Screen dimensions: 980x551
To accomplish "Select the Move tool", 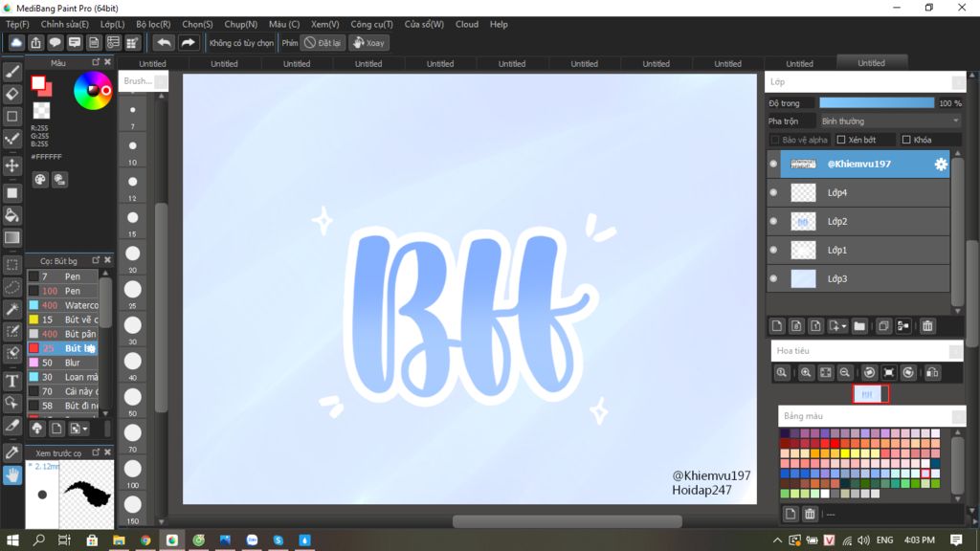I will 11,165.
